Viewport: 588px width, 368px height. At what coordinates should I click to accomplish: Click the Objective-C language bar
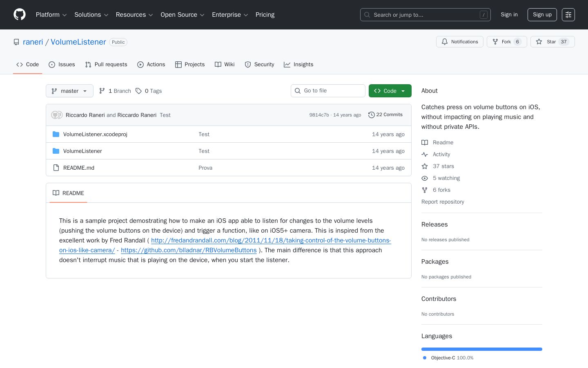(482, 349)
